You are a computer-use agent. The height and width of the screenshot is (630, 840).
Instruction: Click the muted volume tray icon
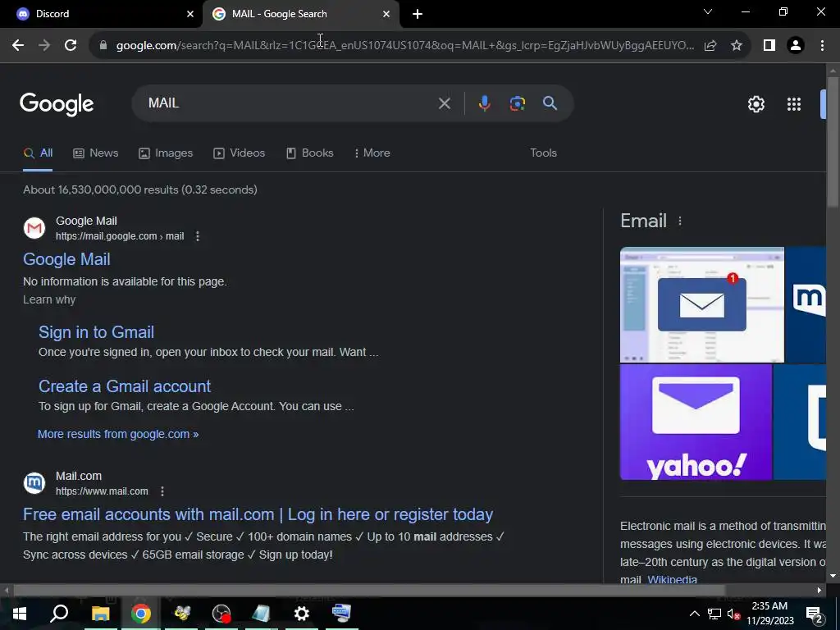pos(733,614)
